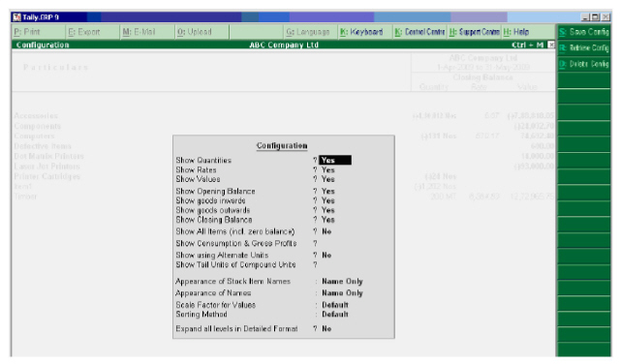Change Appearance of Names value
The width and height of the screenshot is (620, 364).
coord(342,293)
